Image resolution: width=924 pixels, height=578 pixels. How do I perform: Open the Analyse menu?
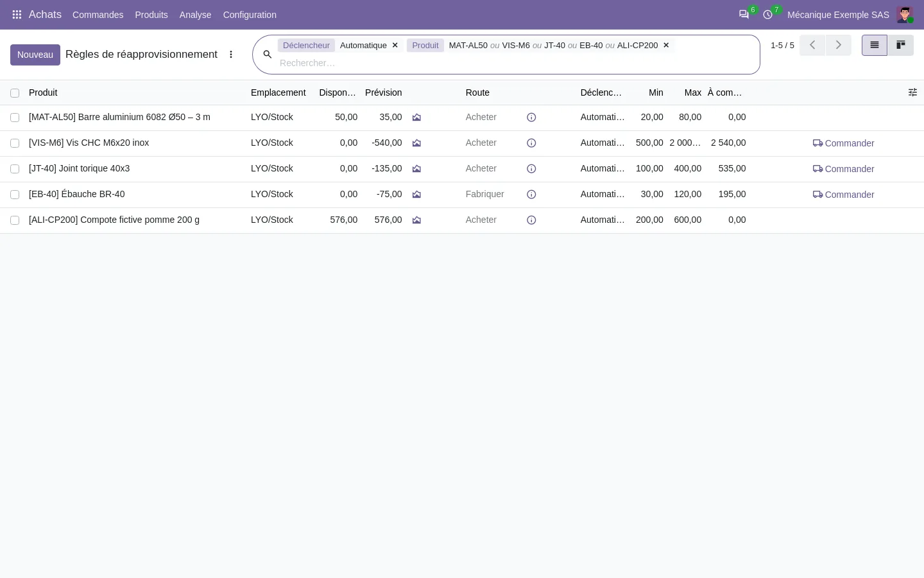point(195,15)
